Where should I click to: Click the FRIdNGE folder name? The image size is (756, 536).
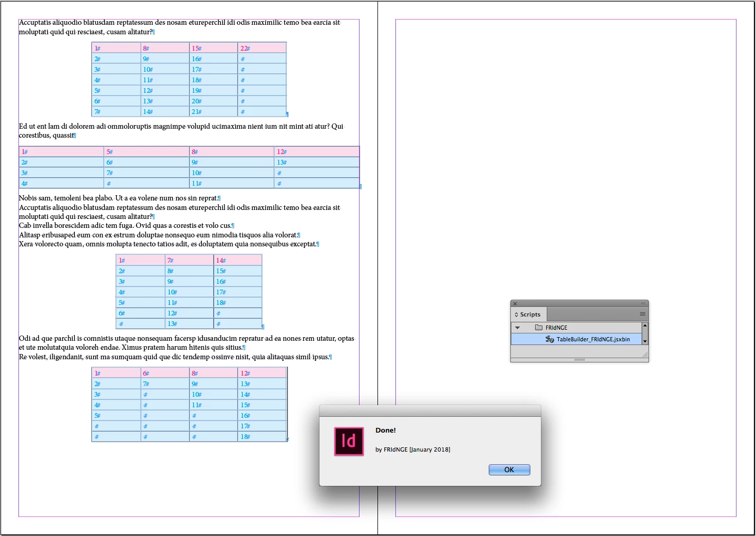pos(556,328)
